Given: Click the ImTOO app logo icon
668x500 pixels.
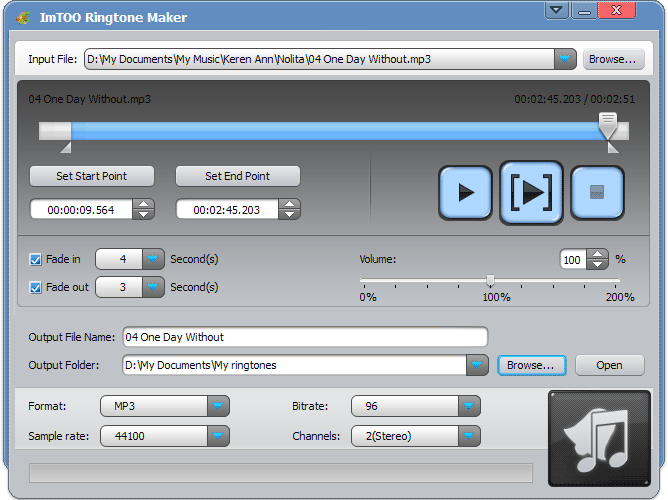Looking at the screenshot, I should (23, 17).
